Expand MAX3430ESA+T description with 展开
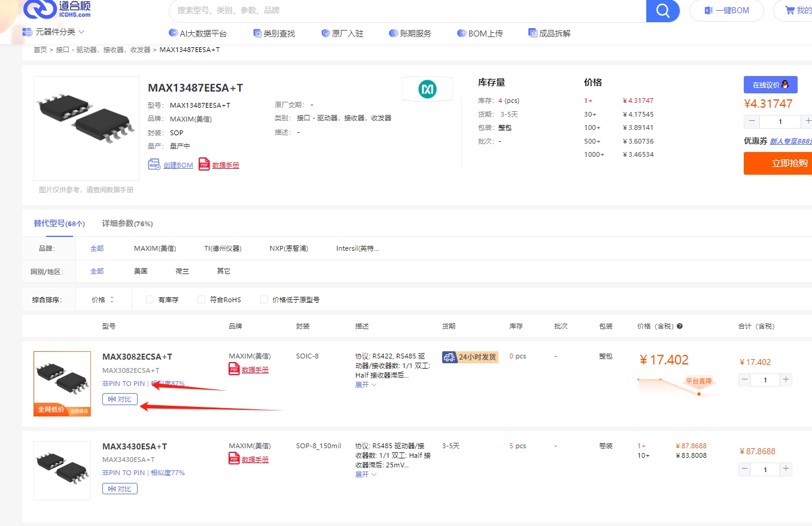812x526 pixels. coord(366,475)
